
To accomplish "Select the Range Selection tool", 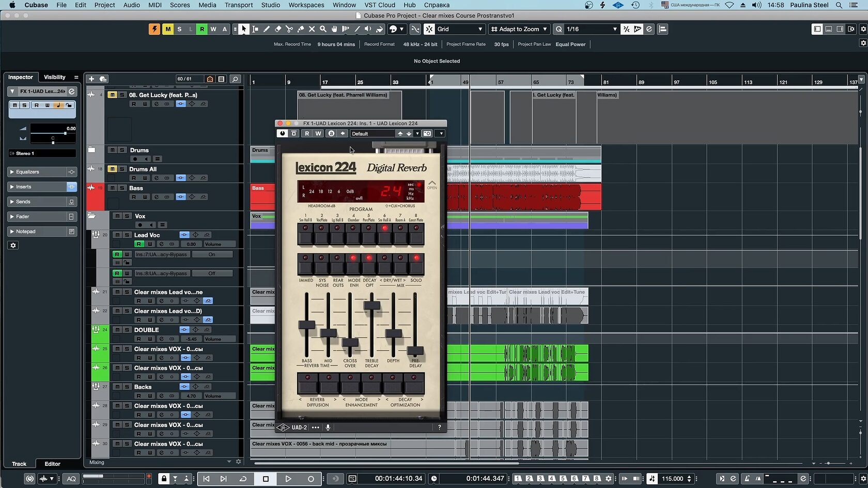I will coord(255,29).
